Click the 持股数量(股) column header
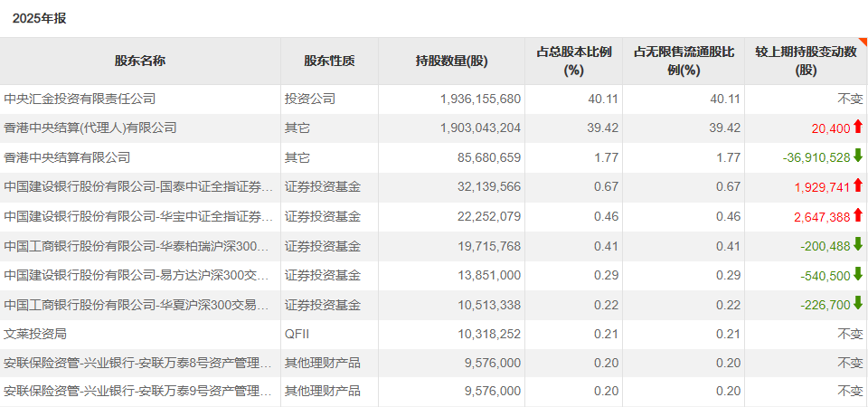 click(451, 62)
